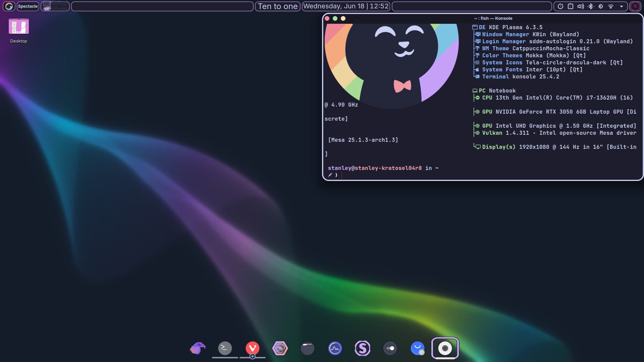The image size is (644, 362).
Task: Click 'Display(s) 1920x1080 @ 144 Hz' line
Action: coord(555,147)
